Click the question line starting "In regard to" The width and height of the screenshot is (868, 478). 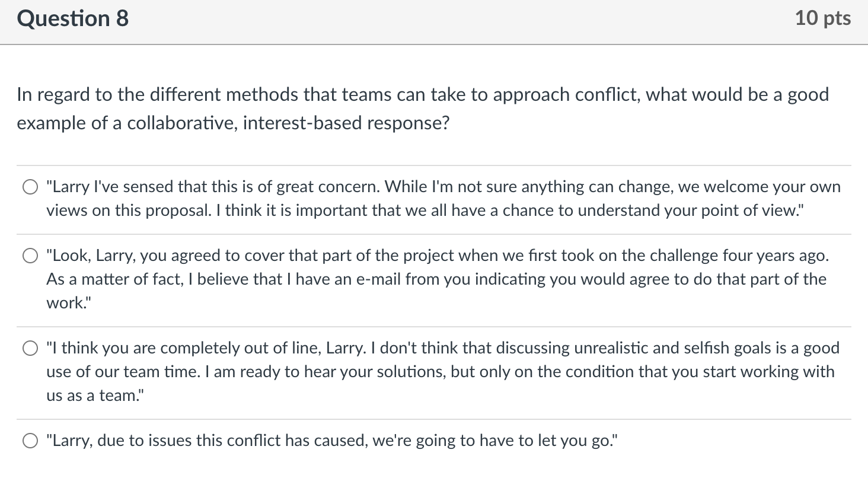(422, 95)
